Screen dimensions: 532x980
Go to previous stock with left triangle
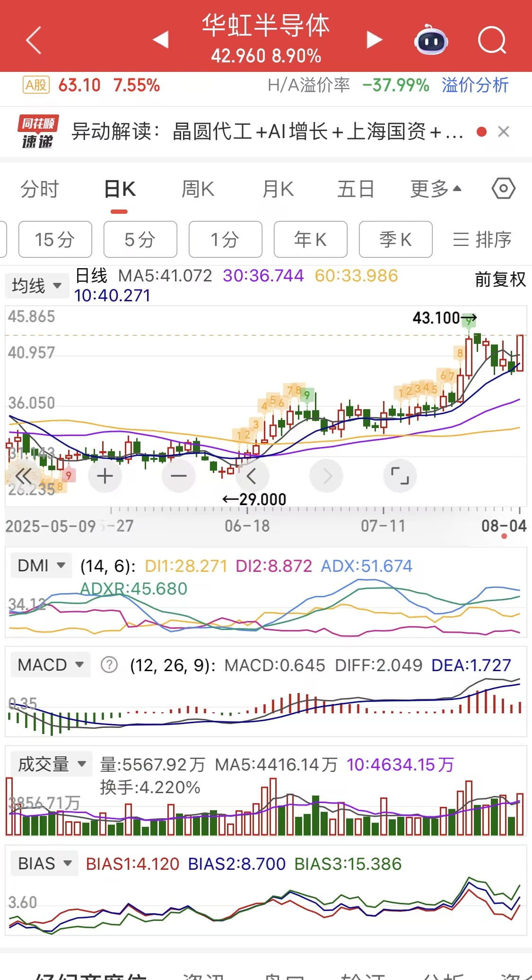coord(161,40)
